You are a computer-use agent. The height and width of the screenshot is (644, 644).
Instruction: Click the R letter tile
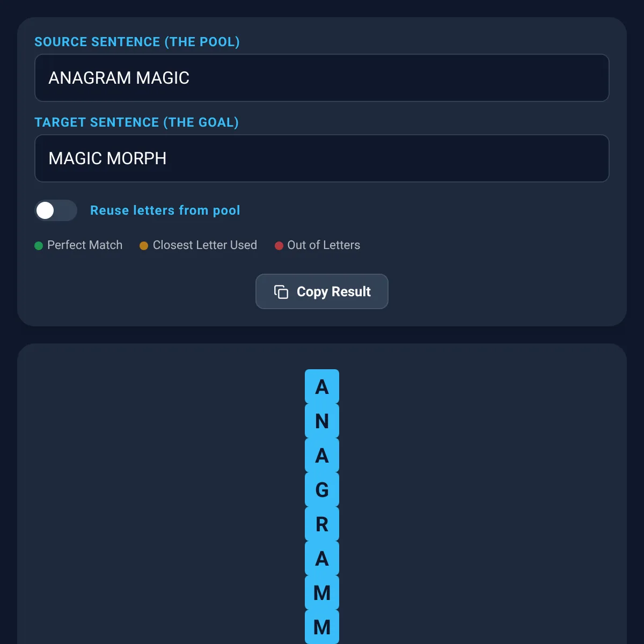[x=322, y=524]
